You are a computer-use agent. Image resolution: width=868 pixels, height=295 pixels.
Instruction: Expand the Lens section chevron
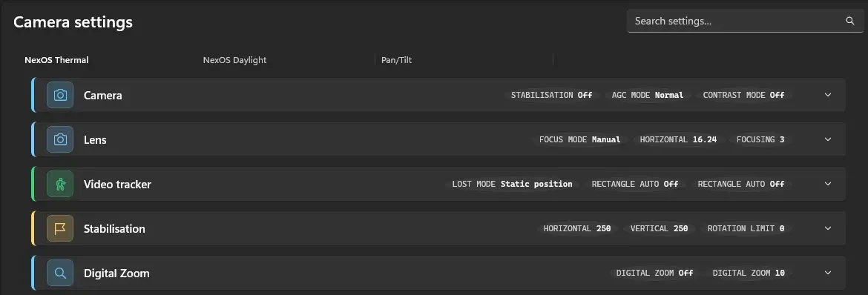pos(828,139)
